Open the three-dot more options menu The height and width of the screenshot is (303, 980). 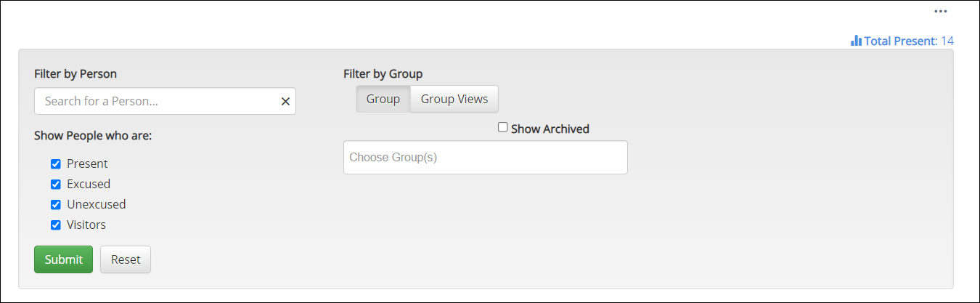(941, 12)
